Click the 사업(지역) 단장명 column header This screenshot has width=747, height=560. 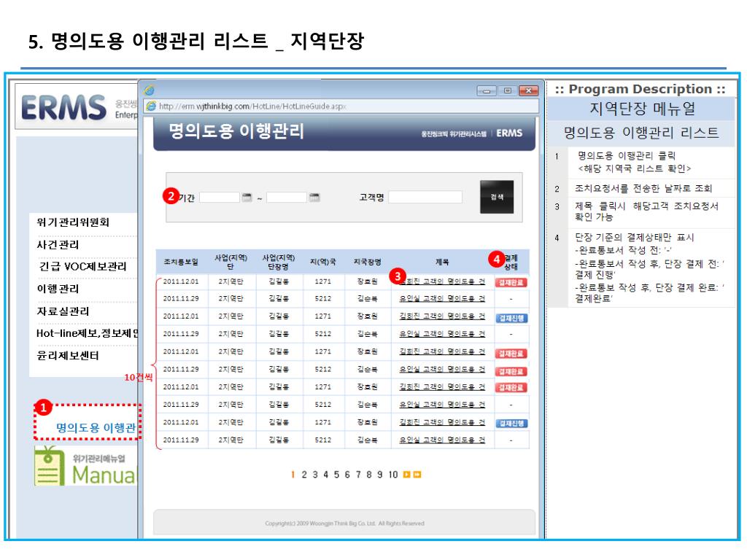[279, 262]
